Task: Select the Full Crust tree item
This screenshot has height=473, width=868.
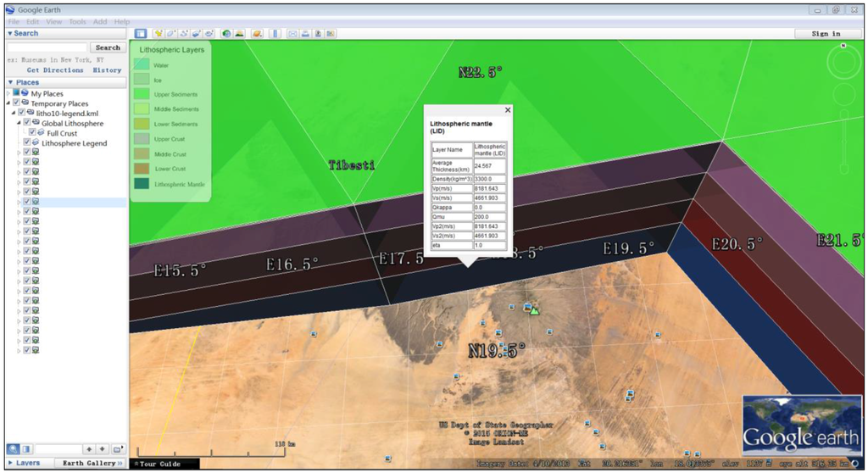Action: tap(62, 133)
